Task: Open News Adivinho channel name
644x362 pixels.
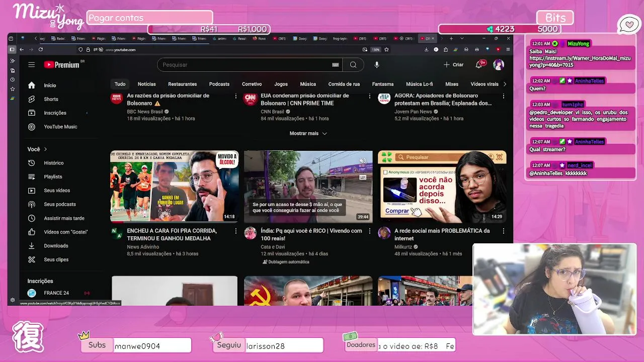Action: tap(143, 247)
